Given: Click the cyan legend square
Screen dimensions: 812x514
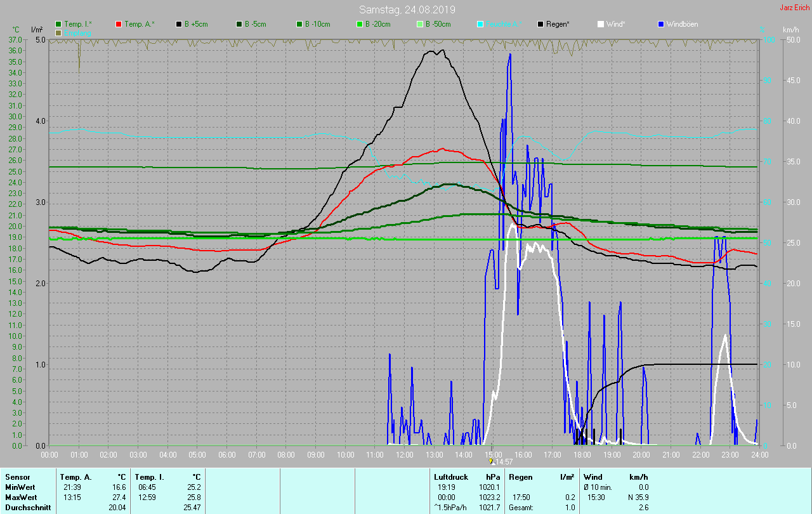Looking at the screenshot, I should point(480,24).
